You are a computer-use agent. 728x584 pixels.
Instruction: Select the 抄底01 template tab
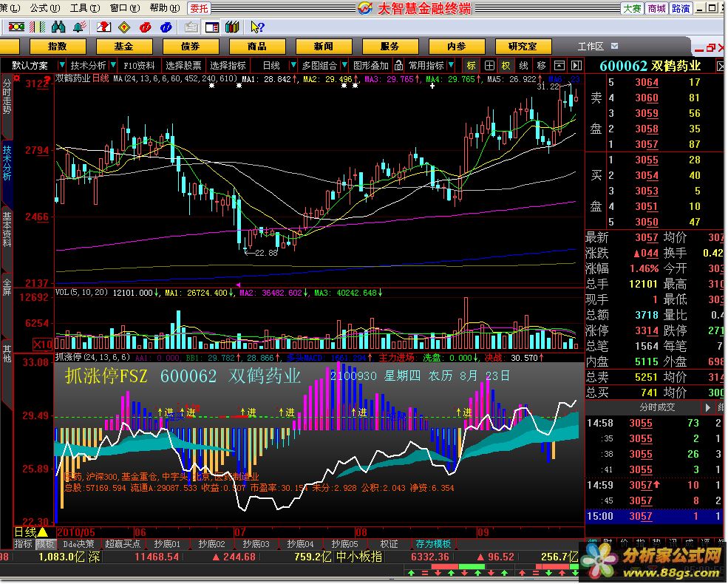coord(167,544)
